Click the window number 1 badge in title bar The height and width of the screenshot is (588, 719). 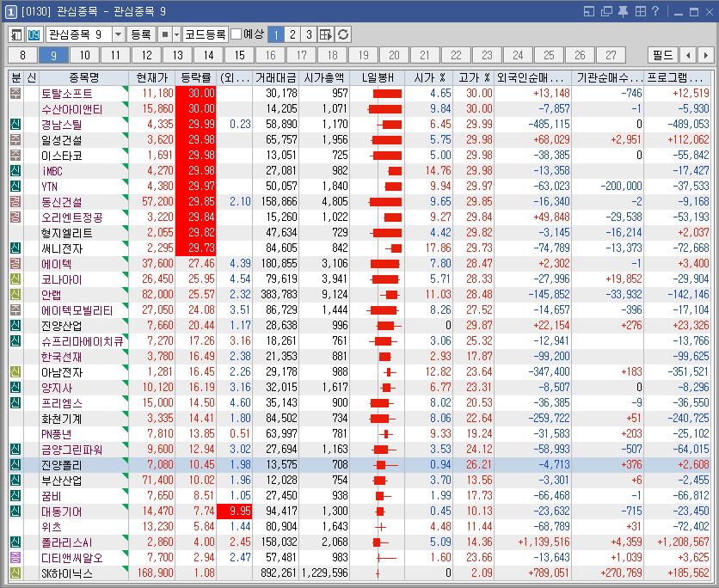(10, 11)
